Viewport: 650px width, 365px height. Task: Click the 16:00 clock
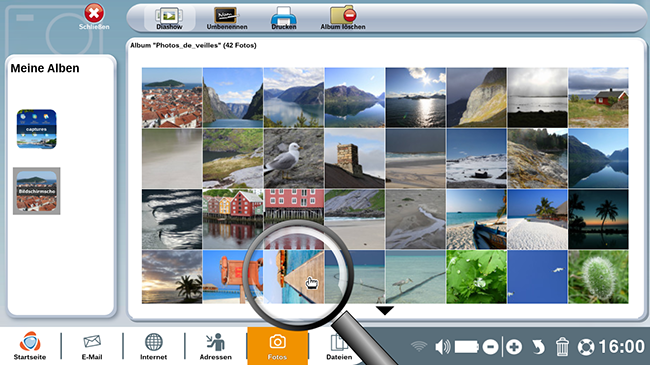(x=621, y=346)
